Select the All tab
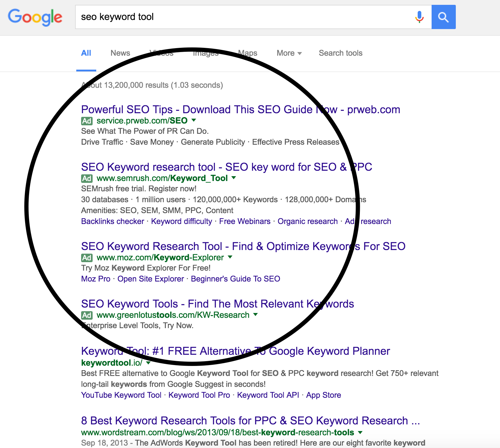The image size is (500, 448). [86, 53]
